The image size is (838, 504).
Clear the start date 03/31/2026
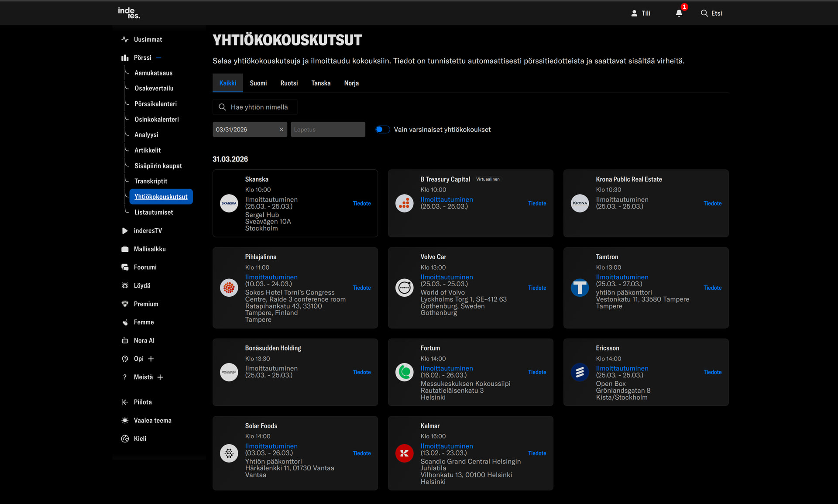click(281, 130)
